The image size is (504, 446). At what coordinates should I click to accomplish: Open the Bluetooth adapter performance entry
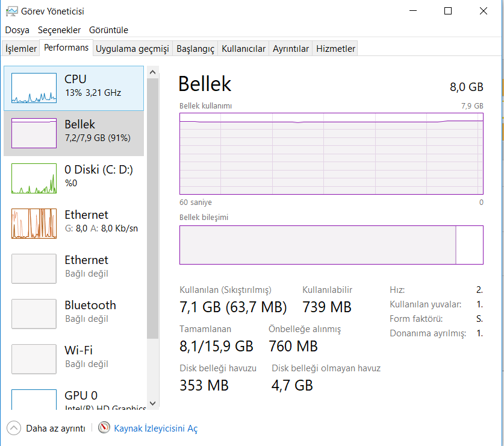point(34,314)
